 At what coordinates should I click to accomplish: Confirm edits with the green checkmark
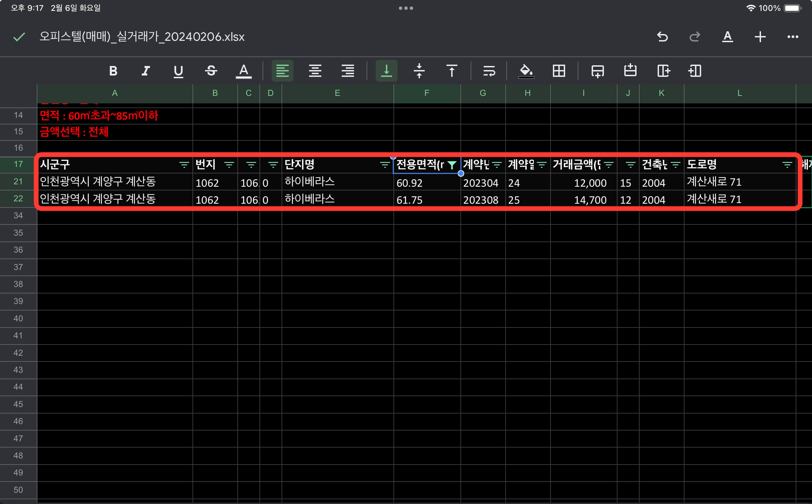click(x=19, y=37)
